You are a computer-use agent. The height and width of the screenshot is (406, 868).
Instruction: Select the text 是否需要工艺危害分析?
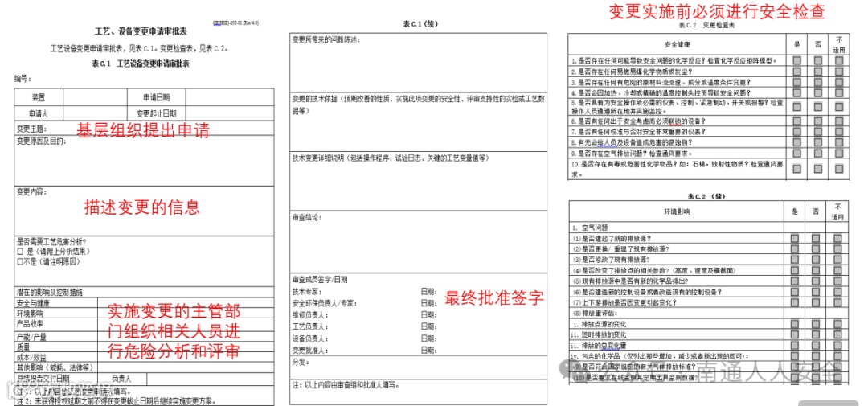[52, 242]
